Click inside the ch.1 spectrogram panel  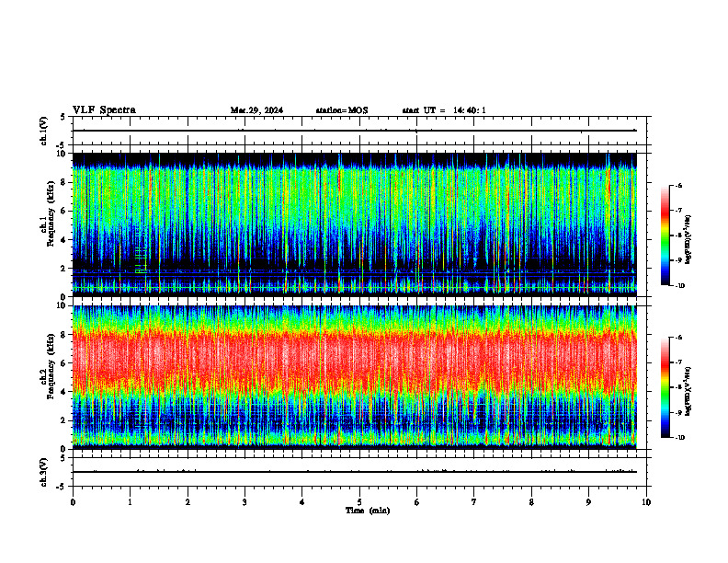coord(354,224)
